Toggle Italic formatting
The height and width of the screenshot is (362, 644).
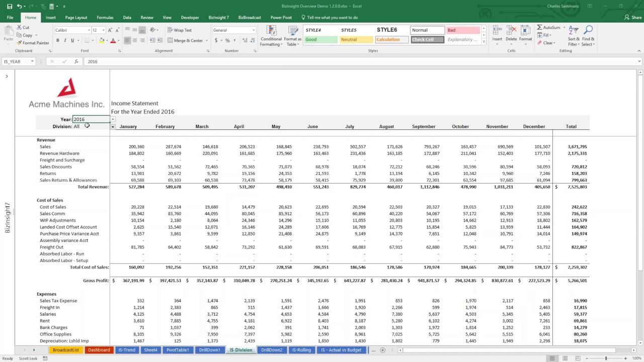65,40
